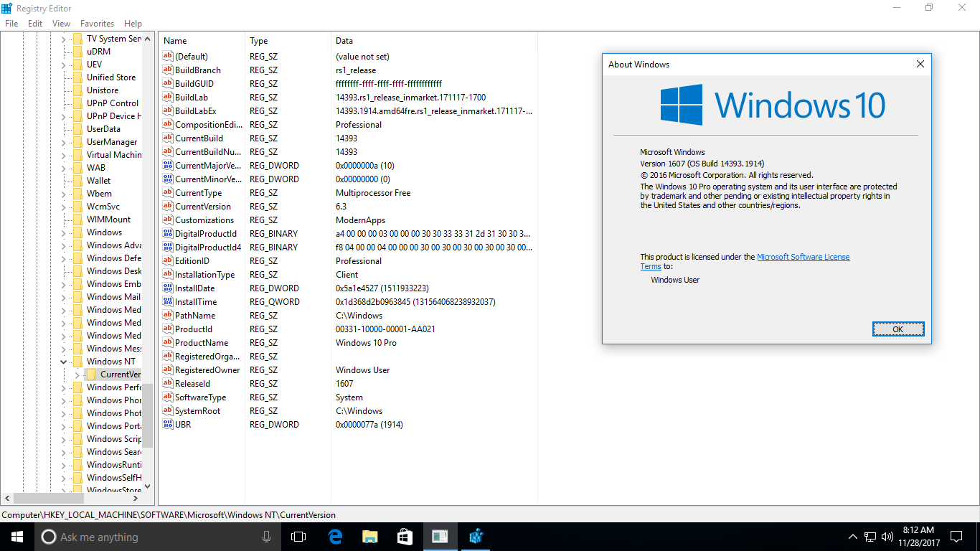Click the CurrentType string value icon
This screenshot has width=980, height=551.
click(168, 193)
